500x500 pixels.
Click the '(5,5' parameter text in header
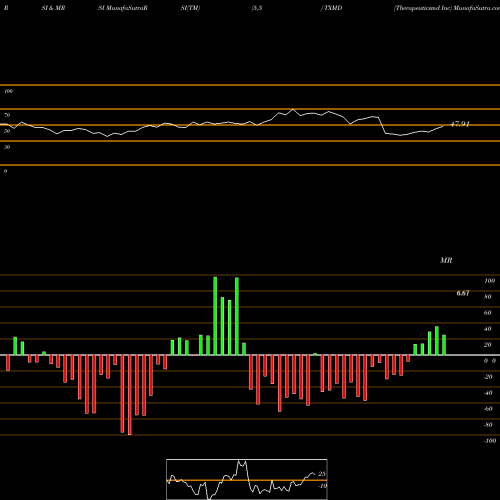(257, 8)
